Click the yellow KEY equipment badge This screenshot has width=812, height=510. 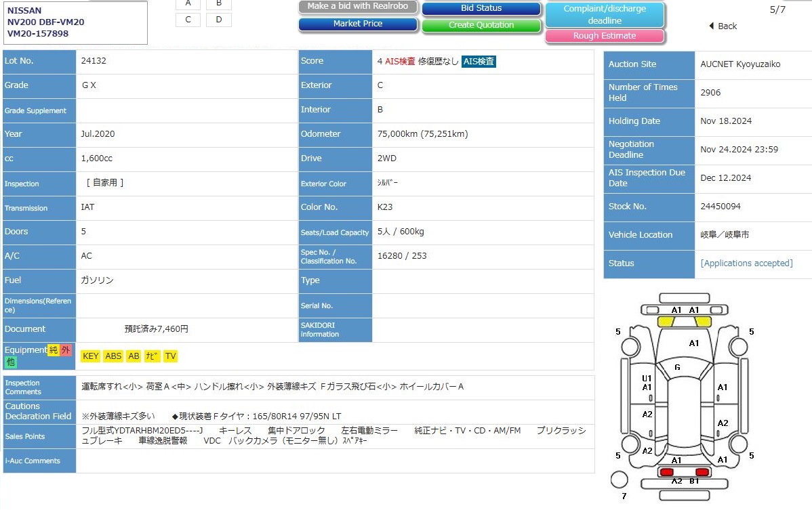pyautogui.click(x=90, y=356)
